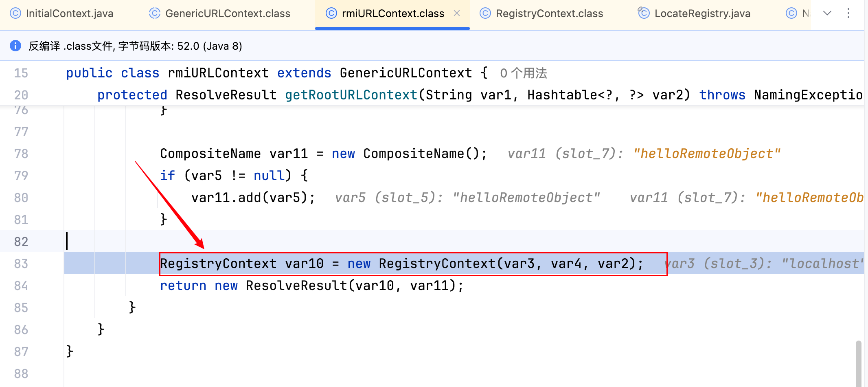Click the blue info icon in banner
Viewport: 868px width, 387px height.
[x=15, y=46]
